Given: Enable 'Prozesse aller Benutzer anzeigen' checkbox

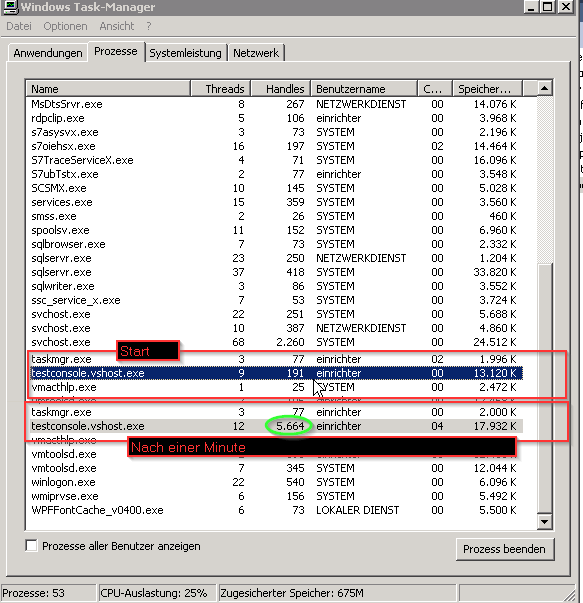Looking at the screenshot, I should [32, 546].
